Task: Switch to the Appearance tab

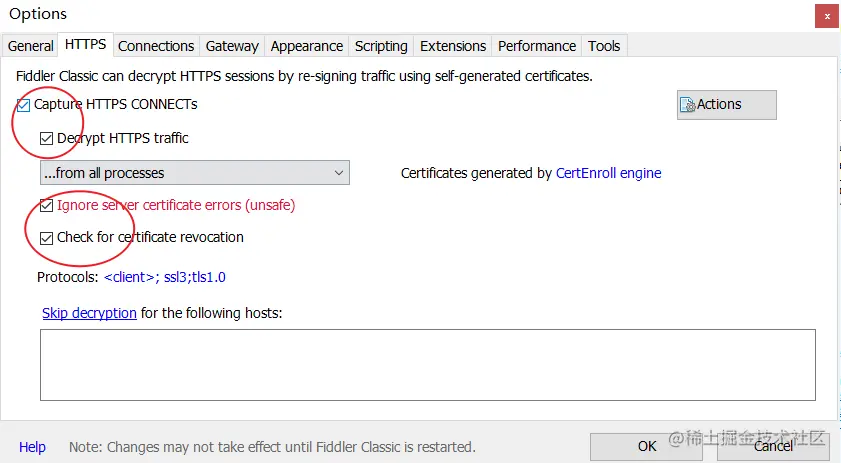Action: click(x=306, y=46)
